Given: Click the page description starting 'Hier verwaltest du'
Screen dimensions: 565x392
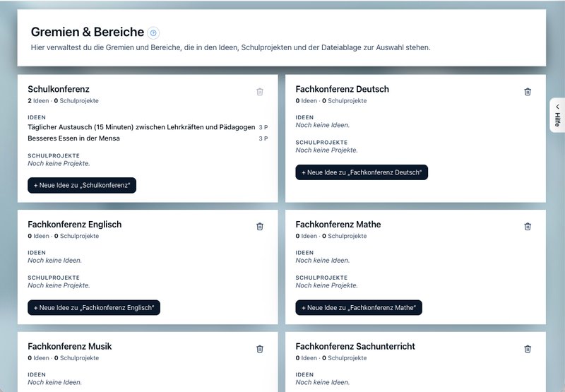Looking at the screenshot, I should click(231, 47).
